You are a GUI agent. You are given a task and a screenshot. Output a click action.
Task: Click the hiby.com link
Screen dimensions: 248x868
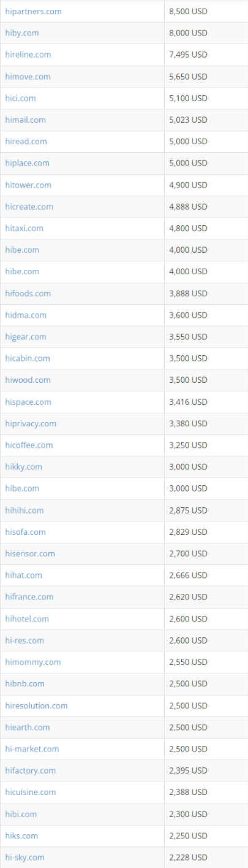[21, 33]
